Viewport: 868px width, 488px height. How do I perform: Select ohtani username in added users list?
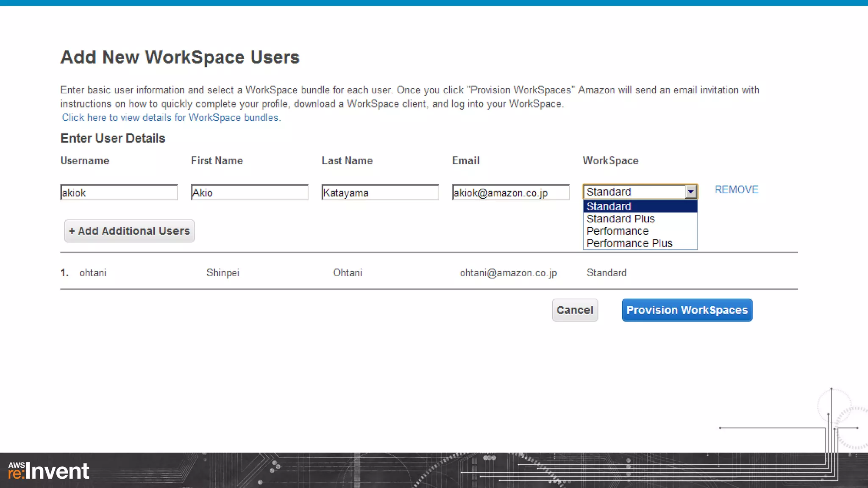93,273
